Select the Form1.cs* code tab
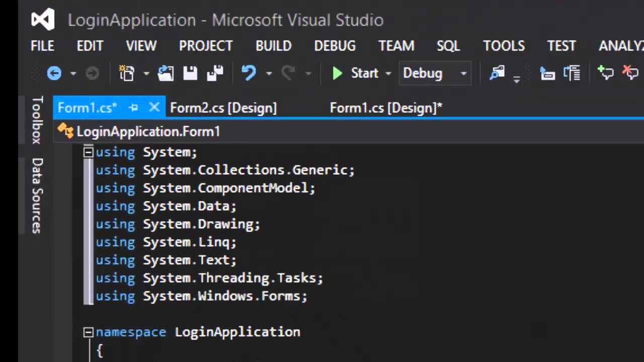The width and height of the screenshot is (644, 362). click(88, 108)
